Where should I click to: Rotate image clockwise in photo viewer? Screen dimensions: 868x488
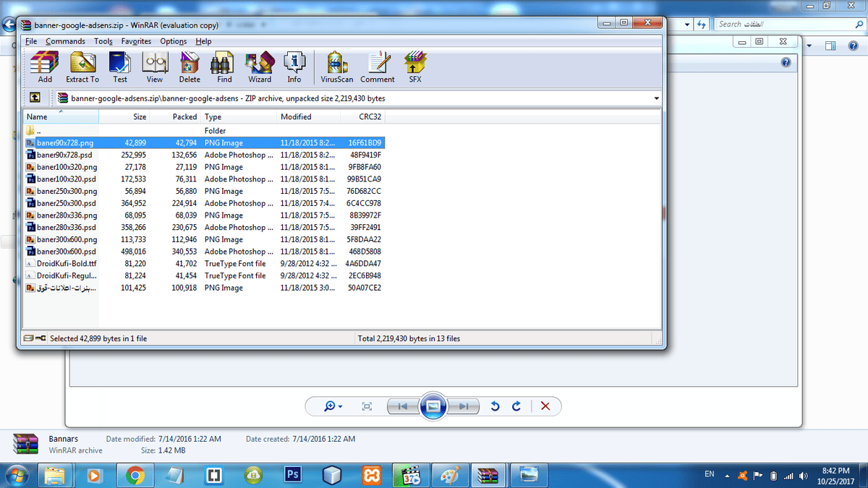[516, 406]
